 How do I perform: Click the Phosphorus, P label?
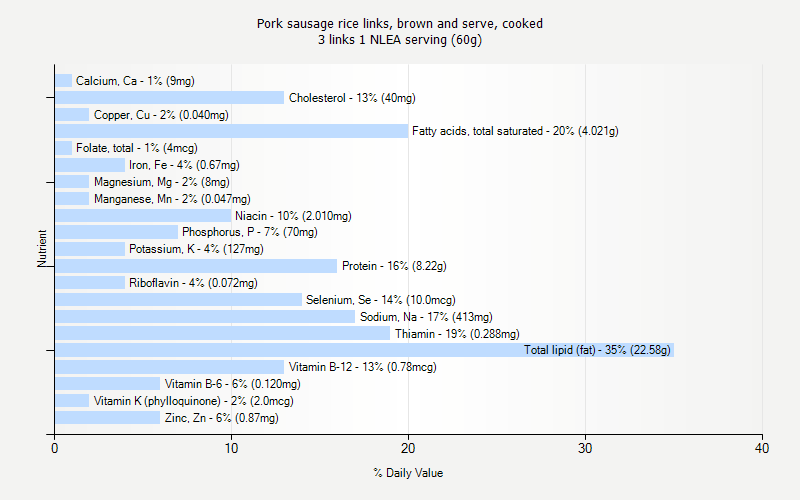(249, 232)
